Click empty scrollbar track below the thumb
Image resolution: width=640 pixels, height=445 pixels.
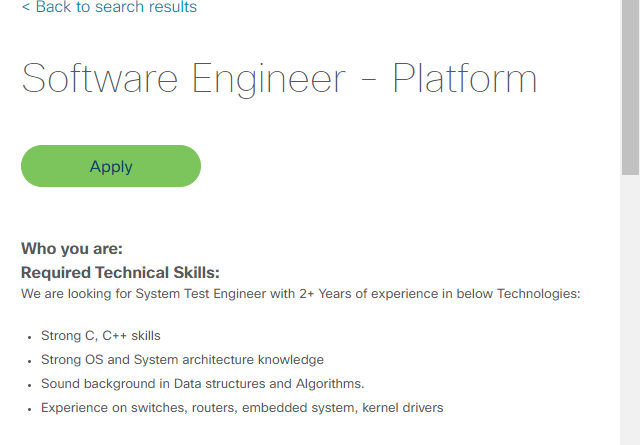click(x=630, y=310)
